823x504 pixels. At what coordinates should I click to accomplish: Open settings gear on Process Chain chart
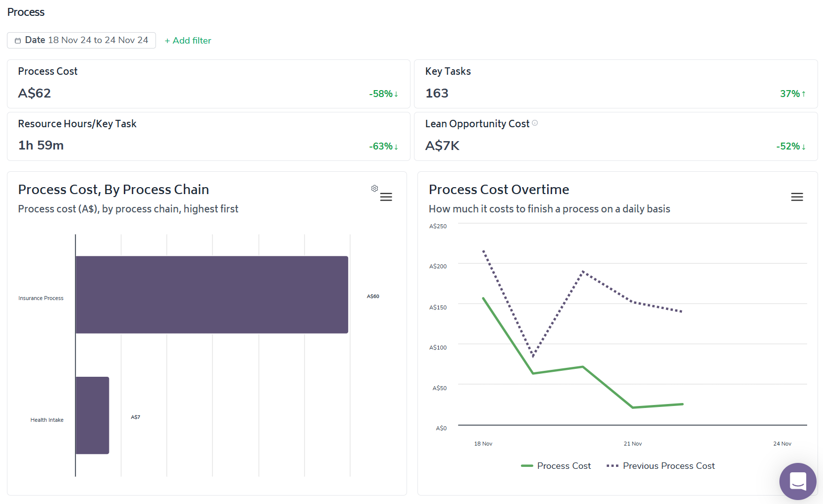click(375, 189)
